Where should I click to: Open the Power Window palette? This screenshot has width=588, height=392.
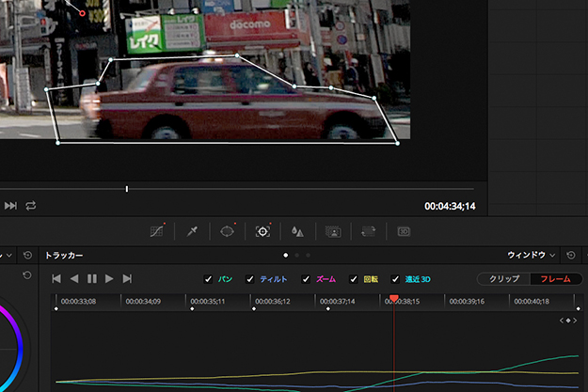pyautogui.click(x=227, y=230)
